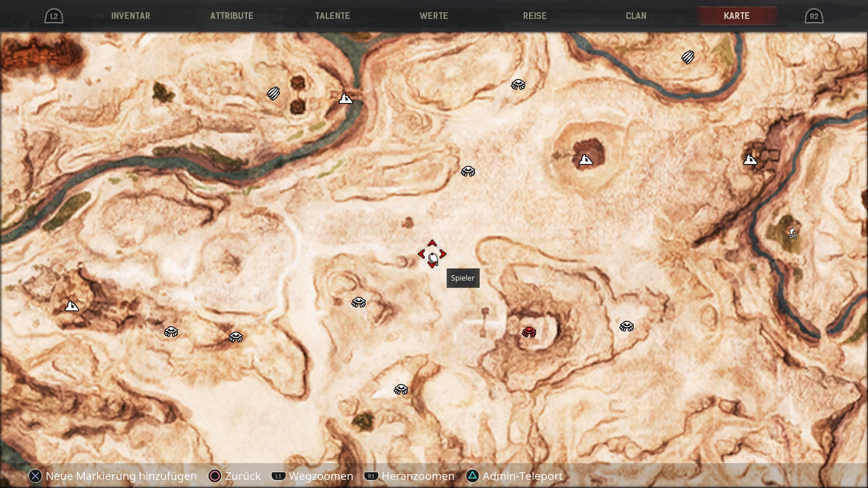Select the claw marks icon near dark pits

pyautogui.click(x=273, y=93)
